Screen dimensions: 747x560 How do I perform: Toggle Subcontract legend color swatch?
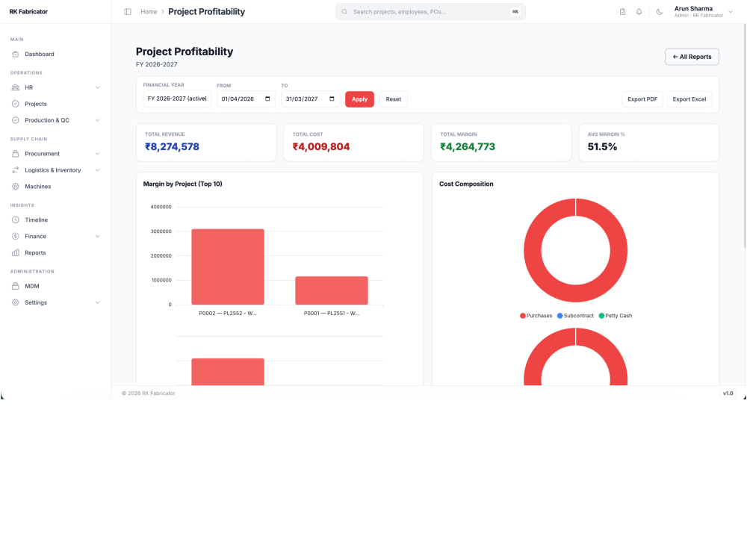point(560,316)
